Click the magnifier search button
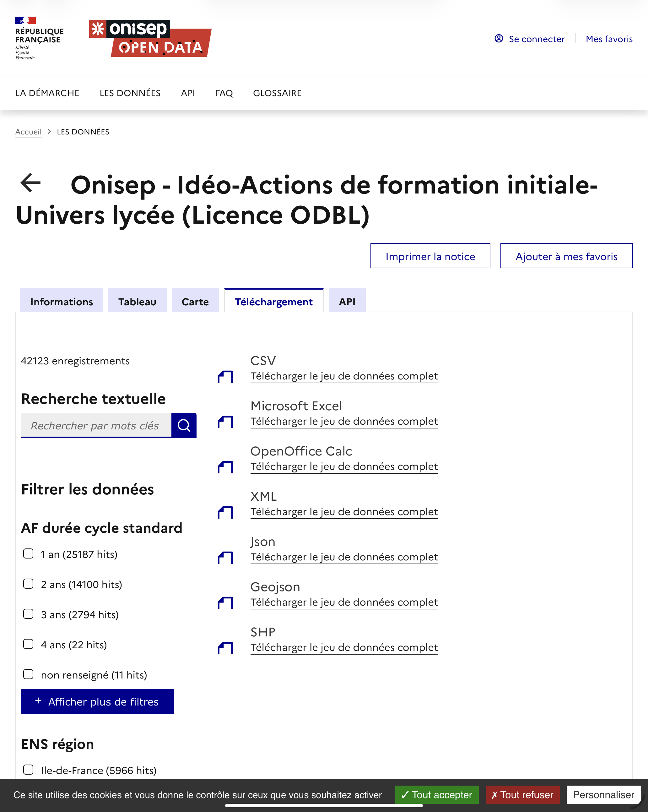 click(x=184, y=425)
